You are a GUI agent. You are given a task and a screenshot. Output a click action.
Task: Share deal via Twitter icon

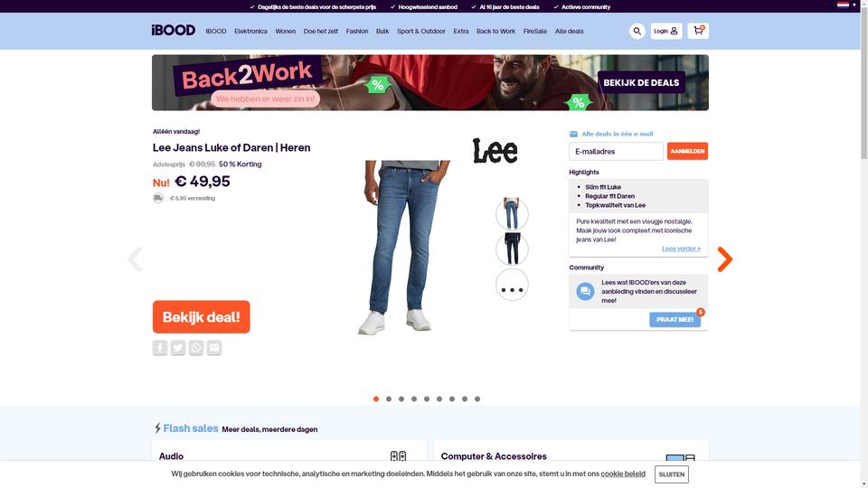[x=178, y=347]
